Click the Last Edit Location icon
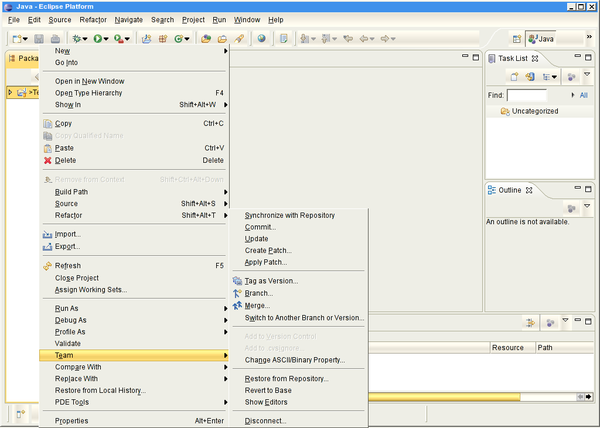The height and width of the screenshot is (428, 600). pos(348,39)
